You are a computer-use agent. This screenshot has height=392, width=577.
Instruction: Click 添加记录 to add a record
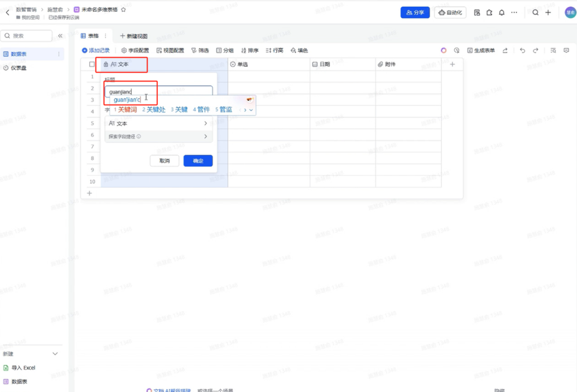(96, 50)
